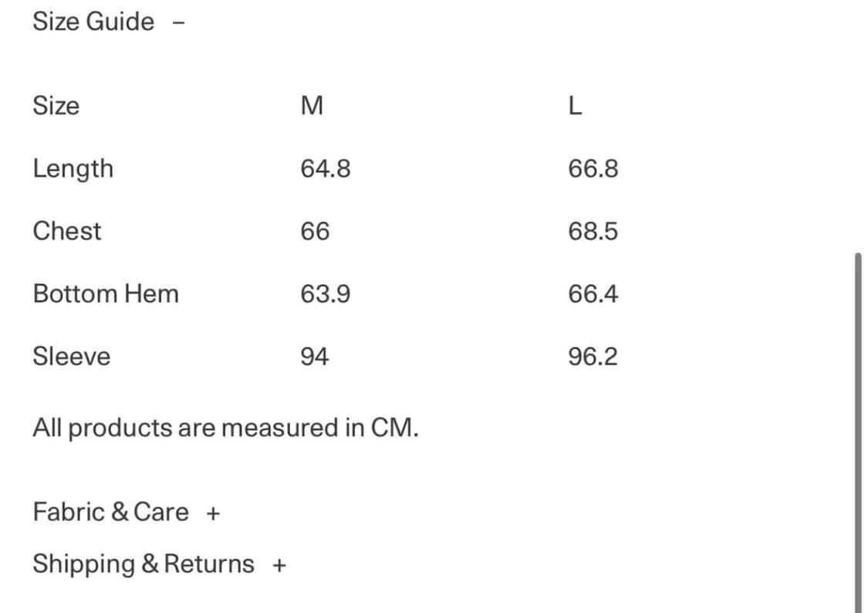Viewport: 868px width, 613px height.
Task: Open the Shipping & Returns label
Action: click(x=143, y=564)
